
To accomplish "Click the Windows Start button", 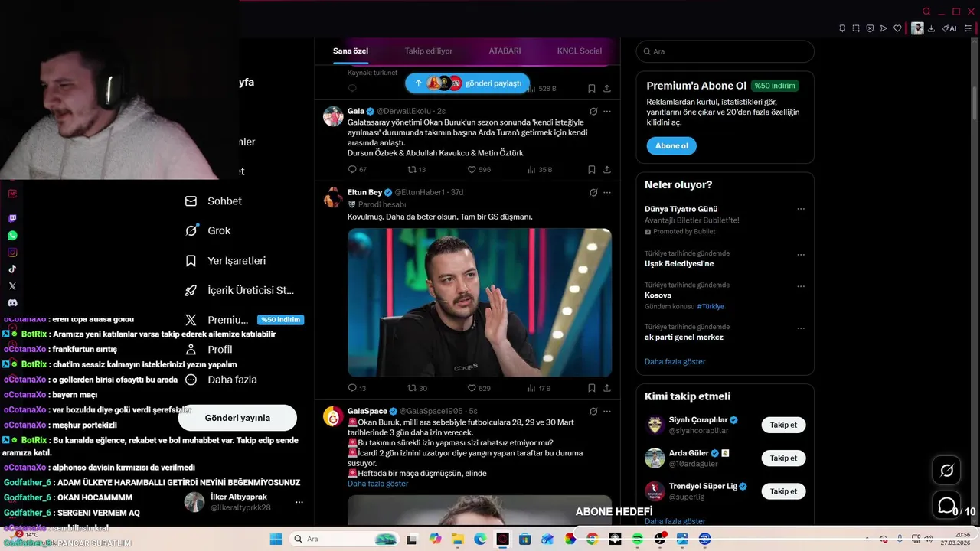I will [x=276, y=540].
